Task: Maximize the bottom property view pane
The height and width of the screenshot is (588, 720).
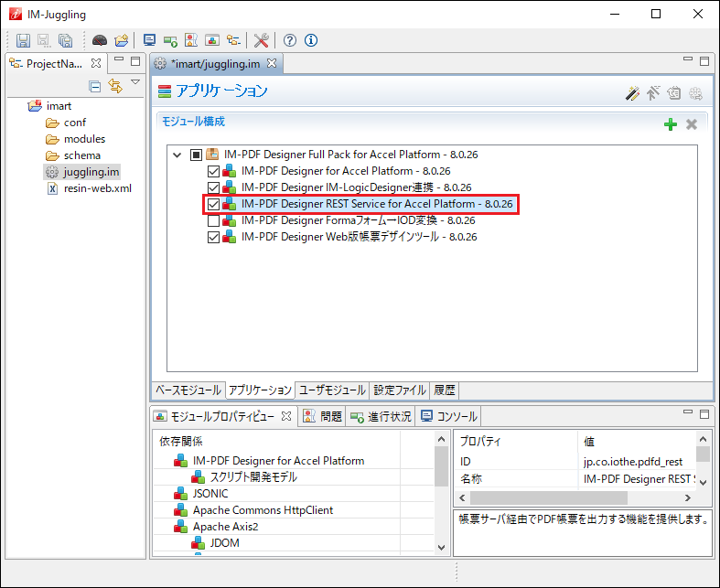Action: click(x=704, y=413)
